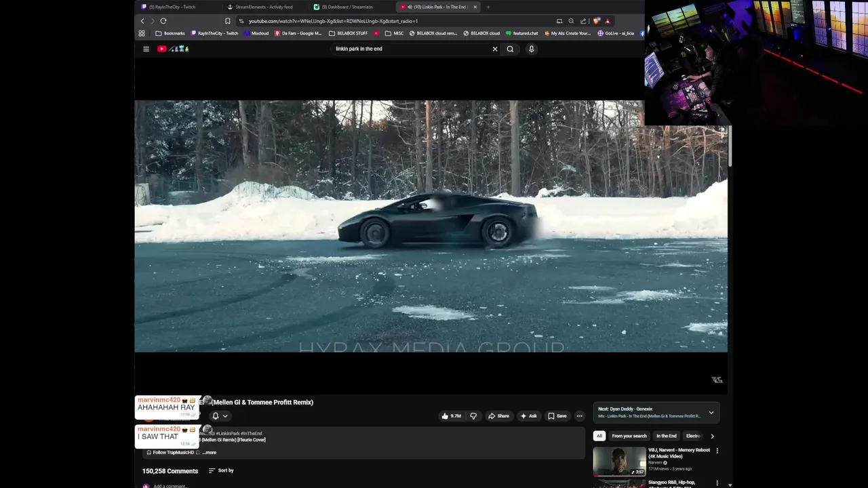Image resolution: width=868 pixels, height=488 pixels.
Task: Open the RayInTheCity - Twitch bookmark
Action: tap(214, 33)
